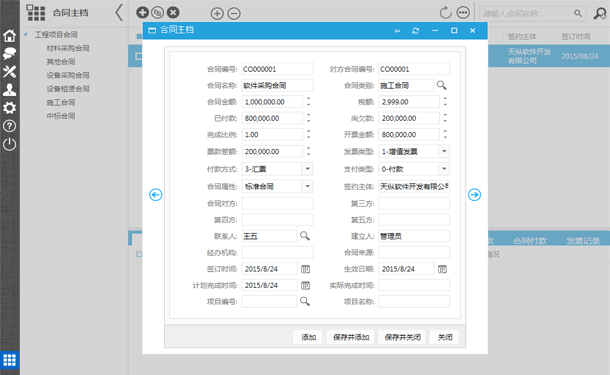Click the outlined expand plus icon

tap(217, 14)
